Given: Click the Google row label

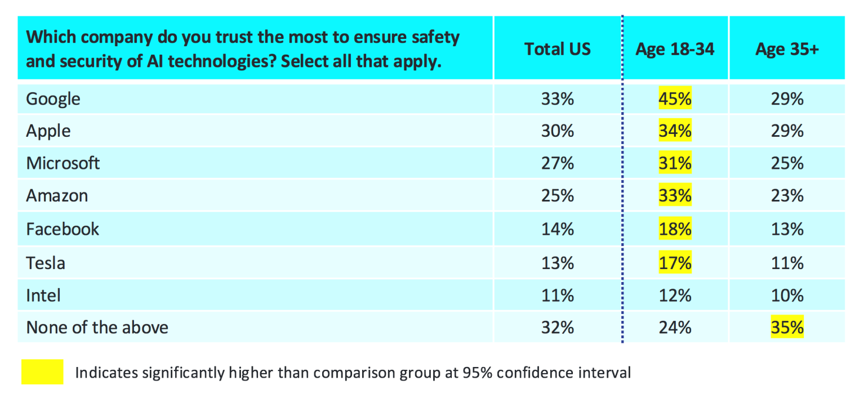Looking at the screenshot, I should tap(54, 99).
